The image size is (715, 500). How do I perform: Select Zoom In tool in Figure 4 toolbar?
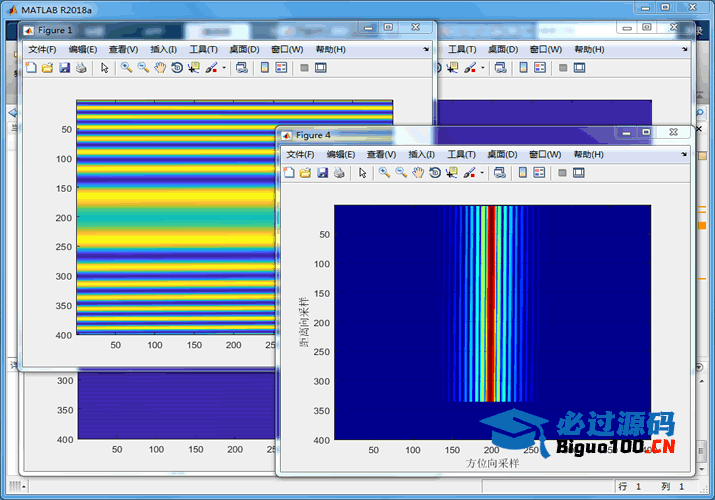[x=384, y=173]
